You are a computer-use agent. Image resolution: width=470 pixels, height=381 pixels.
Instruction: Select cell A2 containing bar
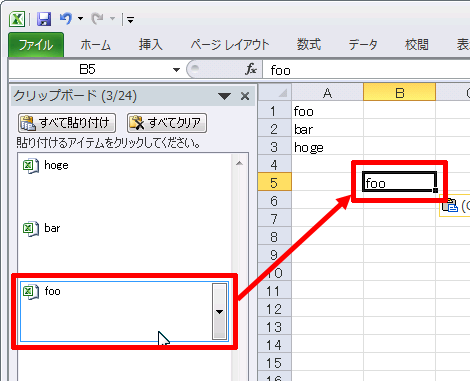point(327,129)
